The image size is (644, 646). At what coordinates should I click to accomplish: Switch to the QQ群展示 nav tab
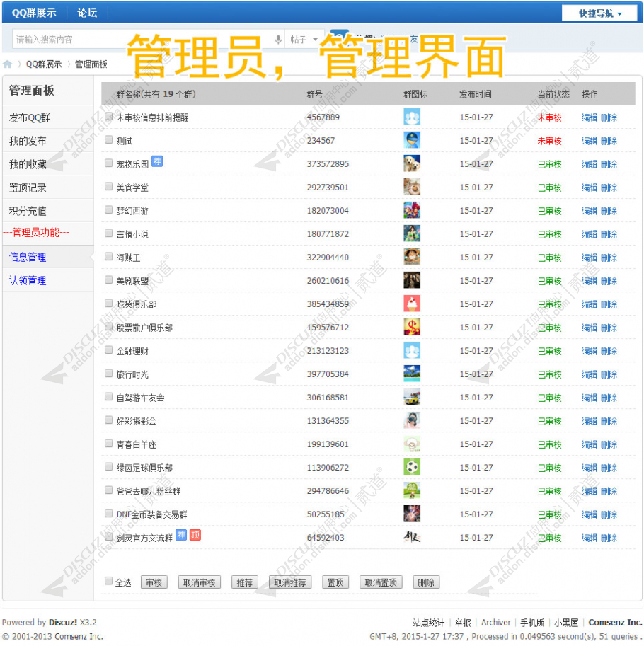(34, 13)
